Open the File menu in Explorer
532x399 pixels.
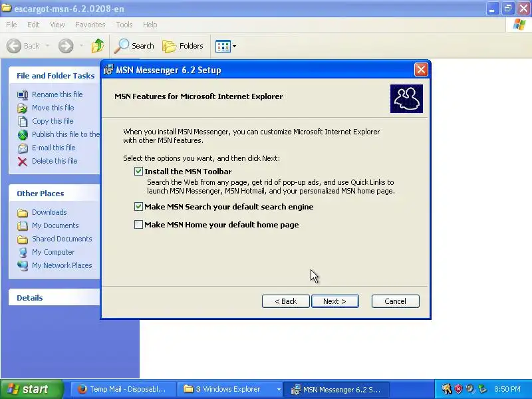(x=11, y=25)
